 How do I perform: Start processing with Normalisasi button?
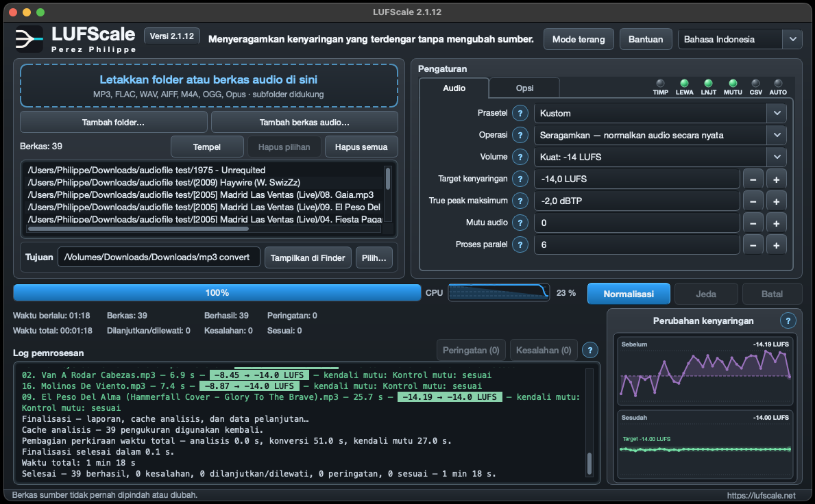point(629,294)
